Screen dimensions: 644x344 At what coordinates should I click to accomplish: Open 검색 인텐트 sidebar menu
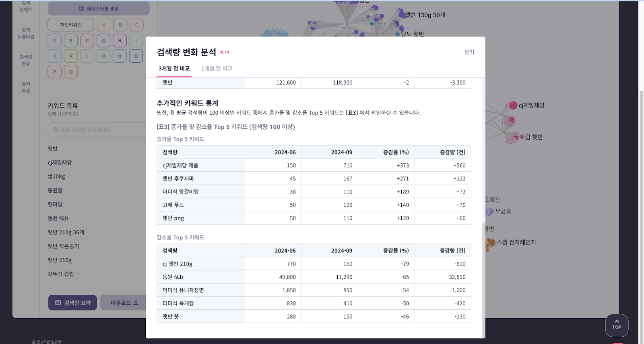pos(26,6)
